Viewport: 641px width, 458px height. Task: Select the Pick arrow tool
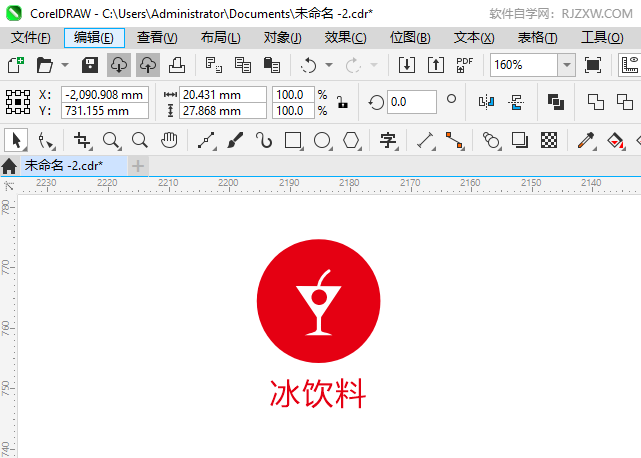point(16,140)
